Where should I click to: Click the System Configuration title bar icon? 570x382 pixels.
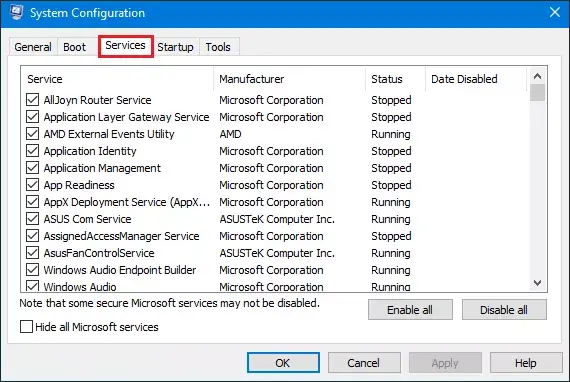tap(16, 12)
